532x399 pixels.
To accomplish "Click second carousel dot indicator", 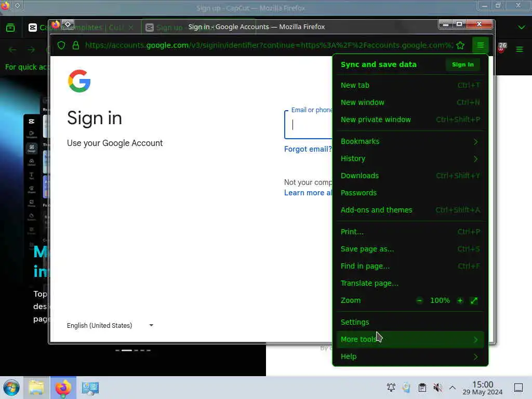I will pyautogui.click(x=127, y=351).
